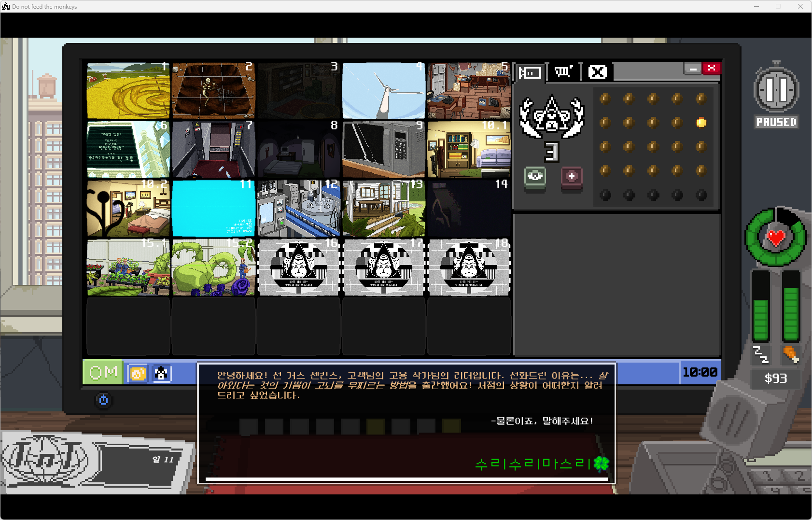The height and width of the screenshot is (520, 812).
Task: Click the red heart health gauge
Action: click(x=776, y=237)
